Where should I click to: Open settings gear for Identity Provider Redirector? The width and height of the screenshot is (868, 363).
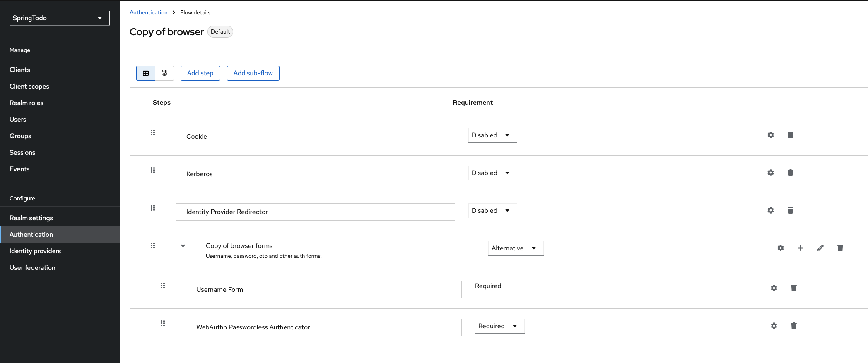(x=771, y=210)
